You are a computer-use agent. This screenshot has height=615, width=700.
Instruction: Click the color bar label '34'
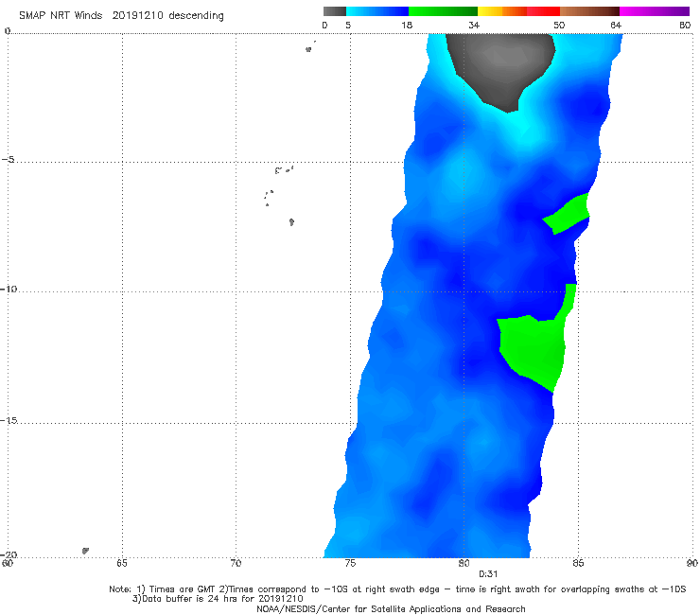coord(474,25)
